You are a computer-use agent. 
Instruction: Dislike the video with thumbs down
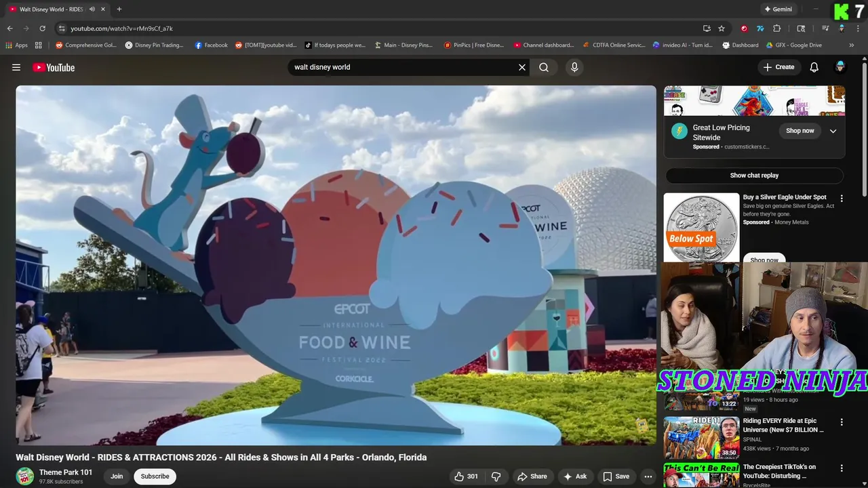click(x=496, y=476)
